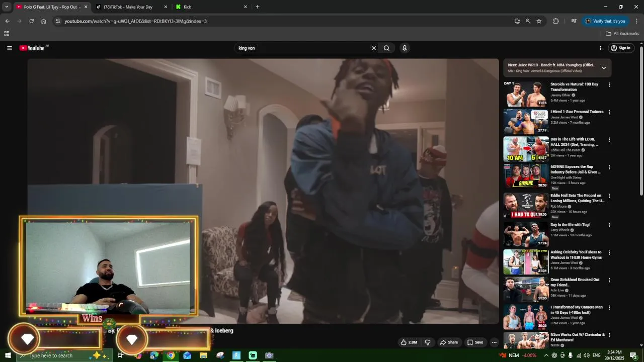Open 'Steroids vs Natural' video thumbnail
This screenshot has height=362, width=644.
pos(526,94)
